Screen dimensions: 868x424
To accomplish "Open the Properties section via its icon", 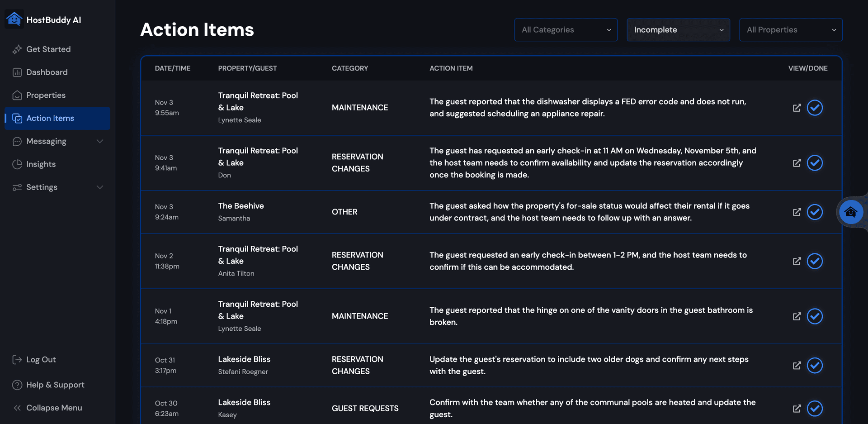I will [17, 95].
